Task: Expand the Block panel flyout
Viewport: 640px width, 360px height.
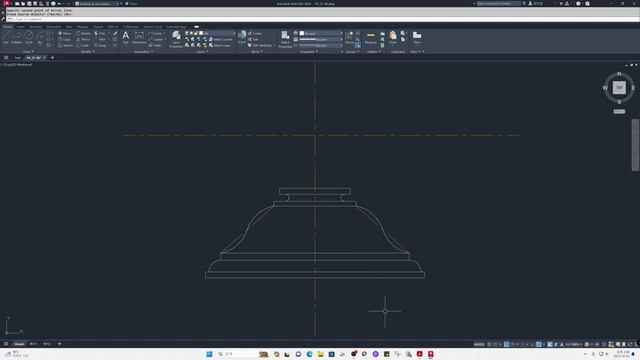Action: click(257, 52)
